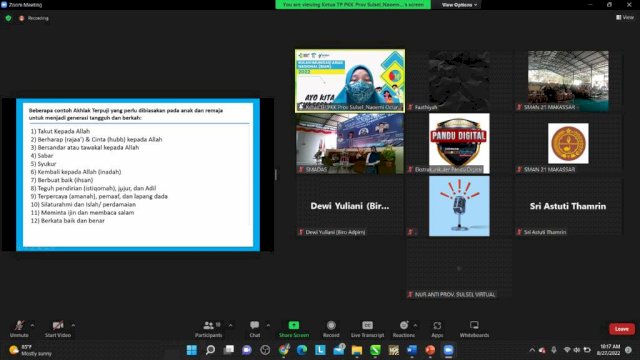The width and height of the screenshot is (640, 360).
Task: Open the Participants panel
Action: (209, 329)
